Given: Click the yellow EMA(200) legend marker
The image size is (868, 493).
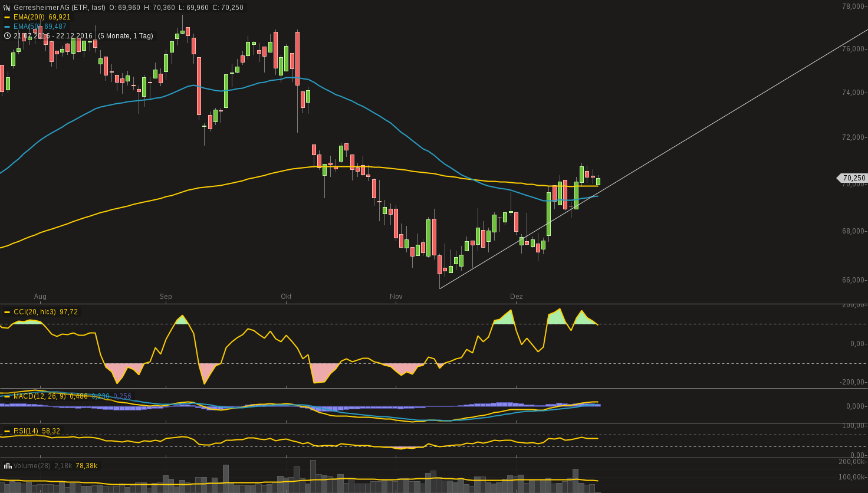Looking at the screenshot, I should [x=7, y=17].
